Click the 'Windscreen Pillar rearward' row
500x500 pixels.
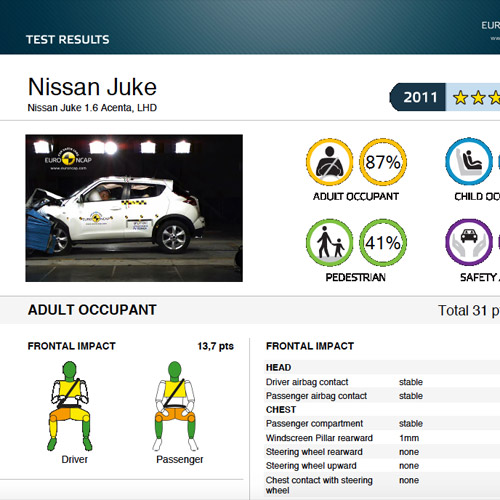coord(382,438)
